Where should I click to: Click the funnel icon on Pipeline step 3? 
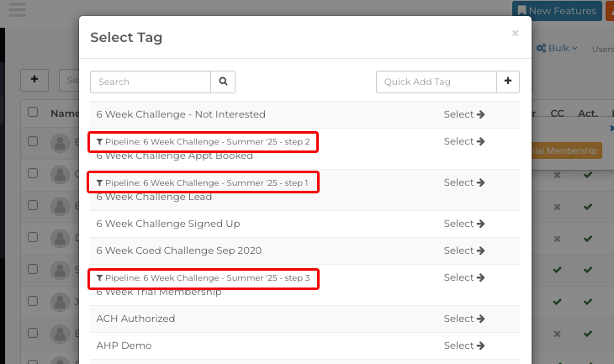99,278
